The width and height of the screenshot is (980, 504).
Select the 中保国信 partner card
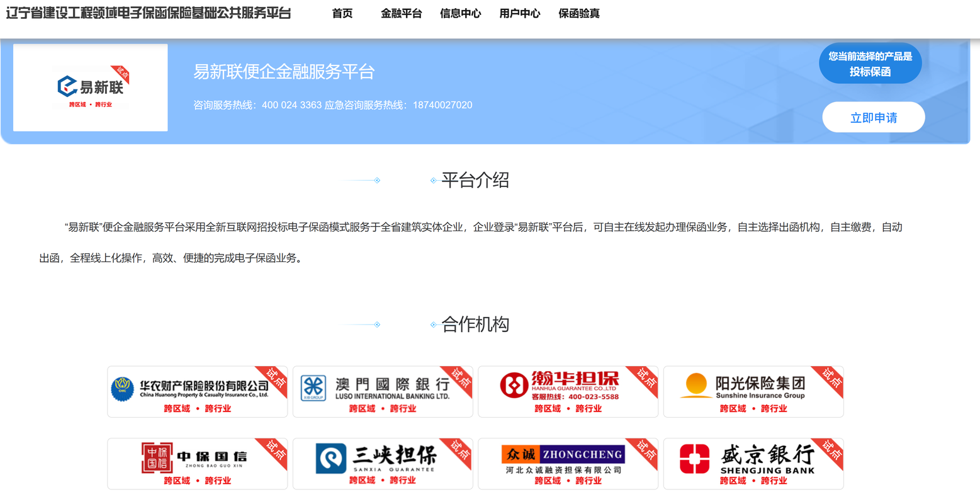point(197,464)
